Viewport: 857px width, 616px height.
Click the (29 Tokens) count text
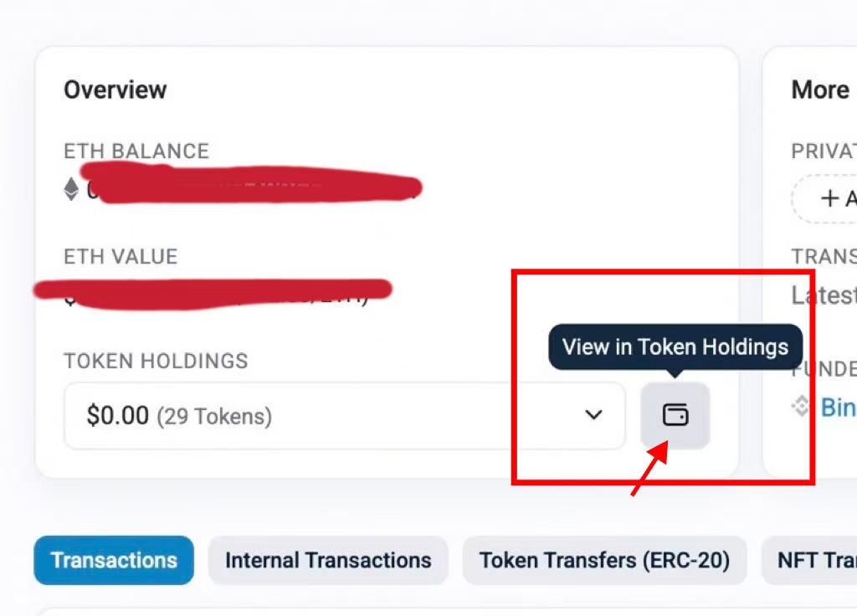click(x=214, y=417)
